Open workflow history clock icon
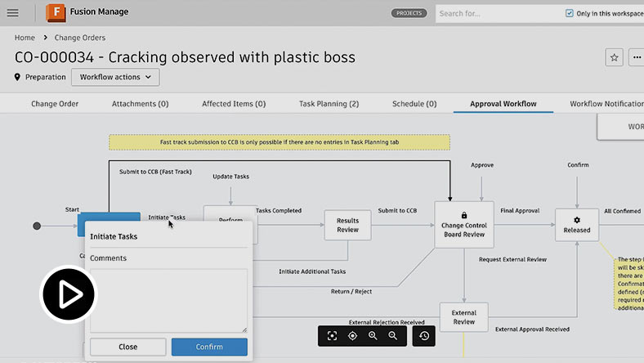This screenshot has height=363, width=644. pos(423,336)
